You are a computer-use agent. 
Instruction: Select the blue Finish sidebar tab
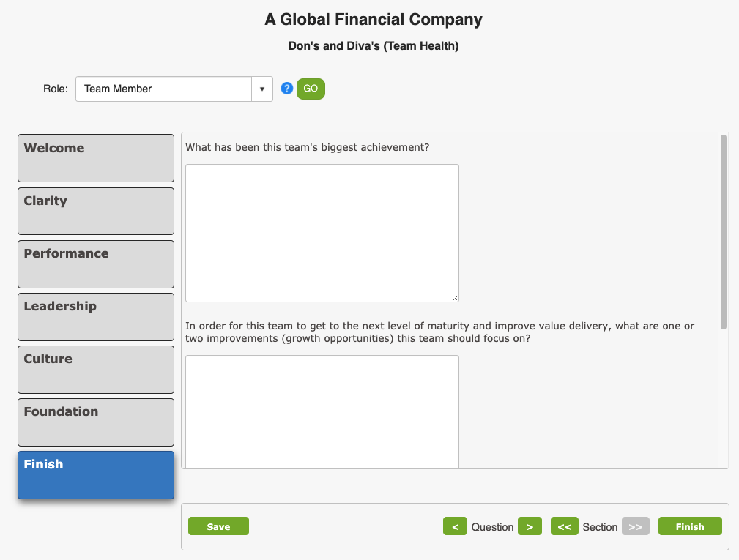coord(96,475)
